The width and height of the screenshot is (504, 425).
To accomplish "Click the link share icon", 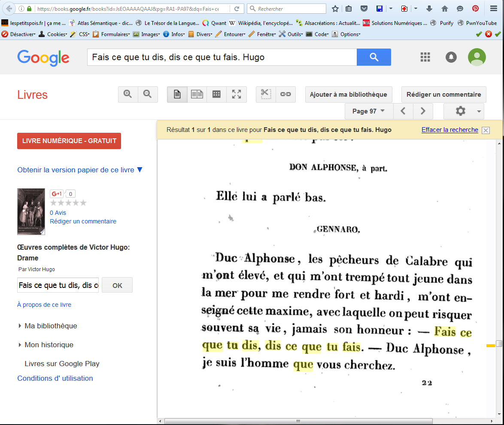I will (285, 95).
